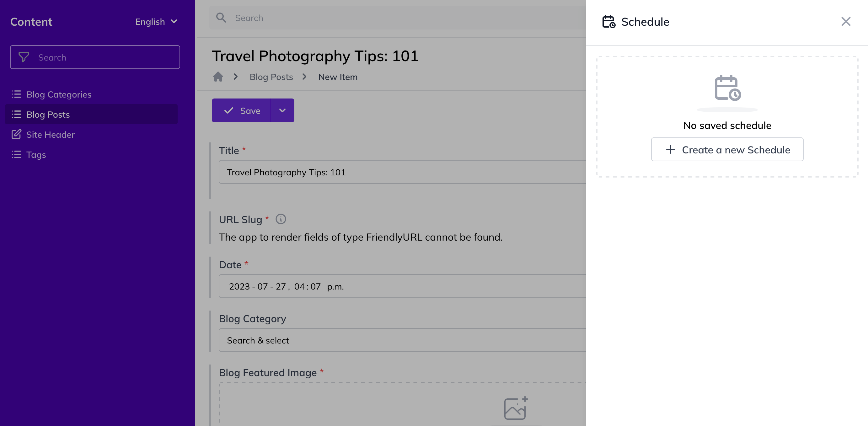Click the magnifier icon in top search
Screen dimensions: 868x426
point(221,18)
